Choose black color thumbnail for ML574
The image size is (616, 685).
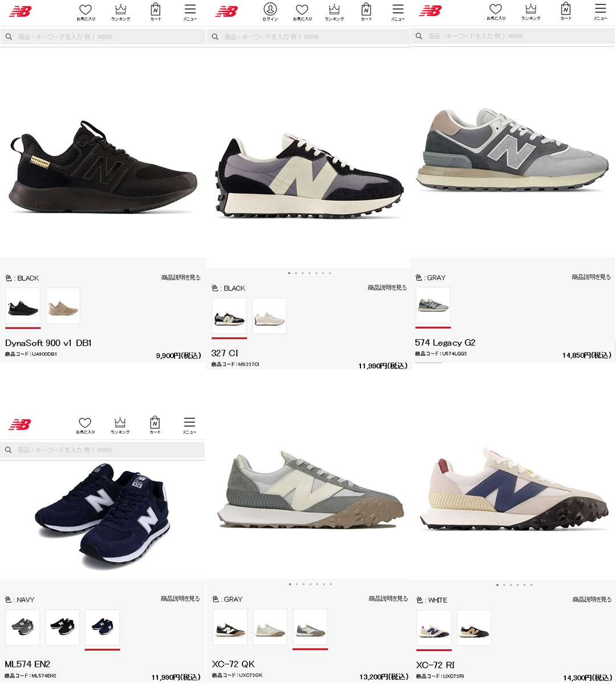click(63, 627)
